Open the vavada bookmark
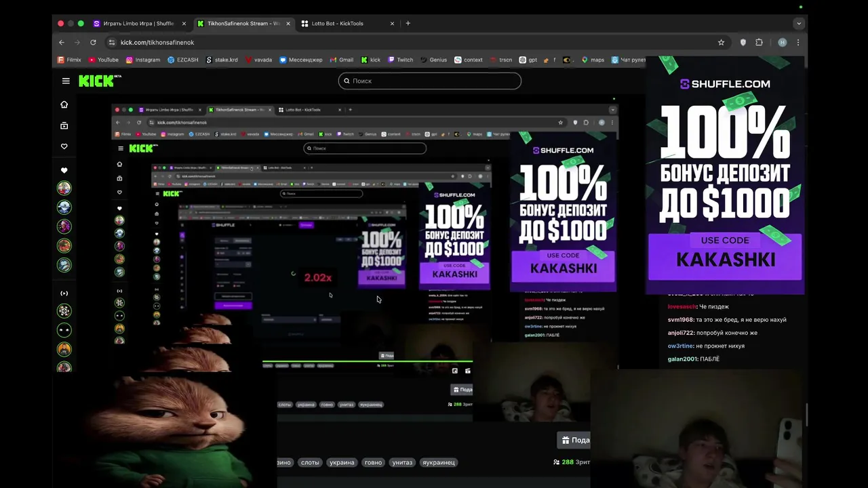 [258, 60]
